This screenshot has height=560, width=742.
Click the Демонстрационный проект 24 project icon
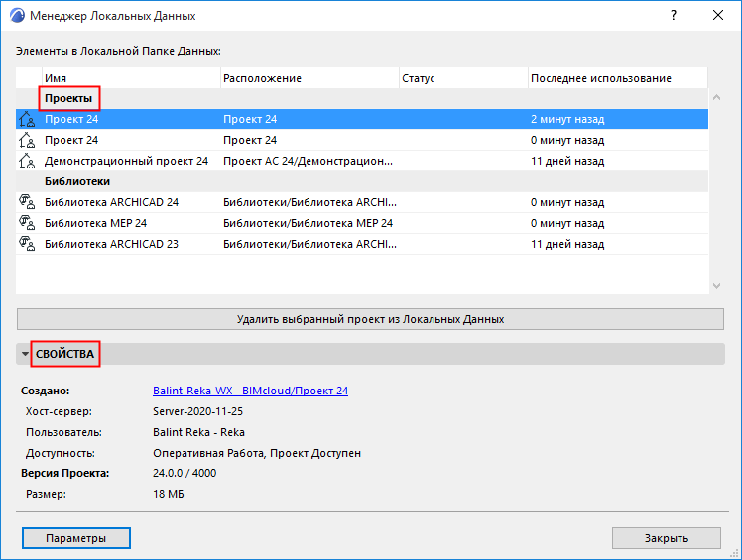click(27, 161)
